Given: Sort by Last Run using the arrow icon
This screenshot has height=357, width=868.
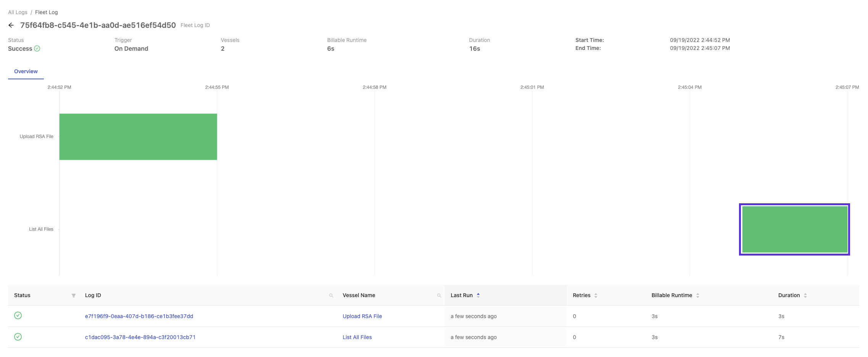Looking at the screenshot, I should pos(478,295).
